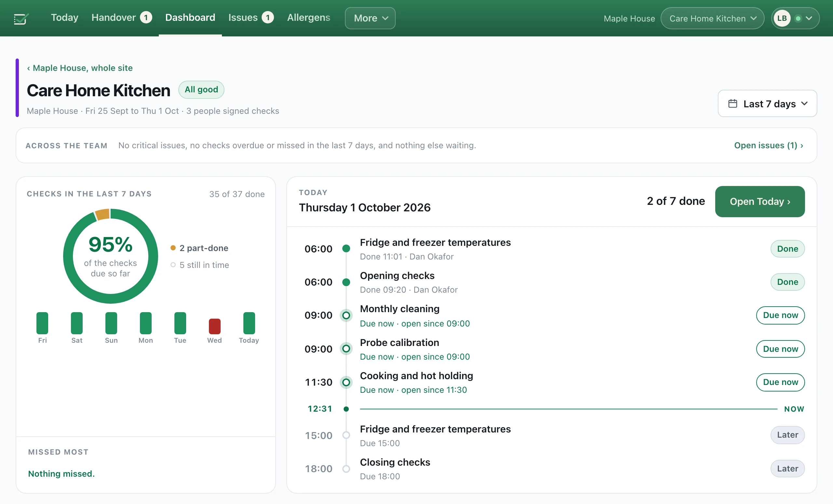Image resolution: width=833 pixels, height=504 pixels.
Task: Click the Fri bar in the weekly chart
Action: [x=42, y=323]
